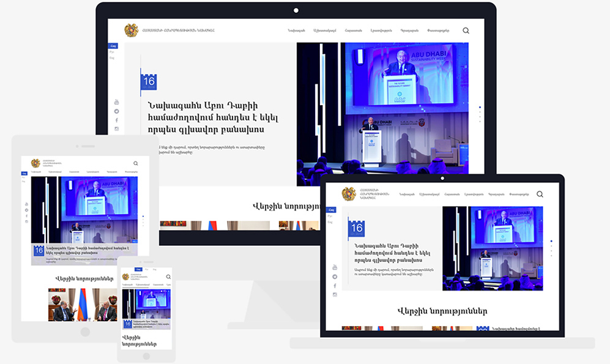Click coat of arms logo on tablet

click(x=35, y=163)
